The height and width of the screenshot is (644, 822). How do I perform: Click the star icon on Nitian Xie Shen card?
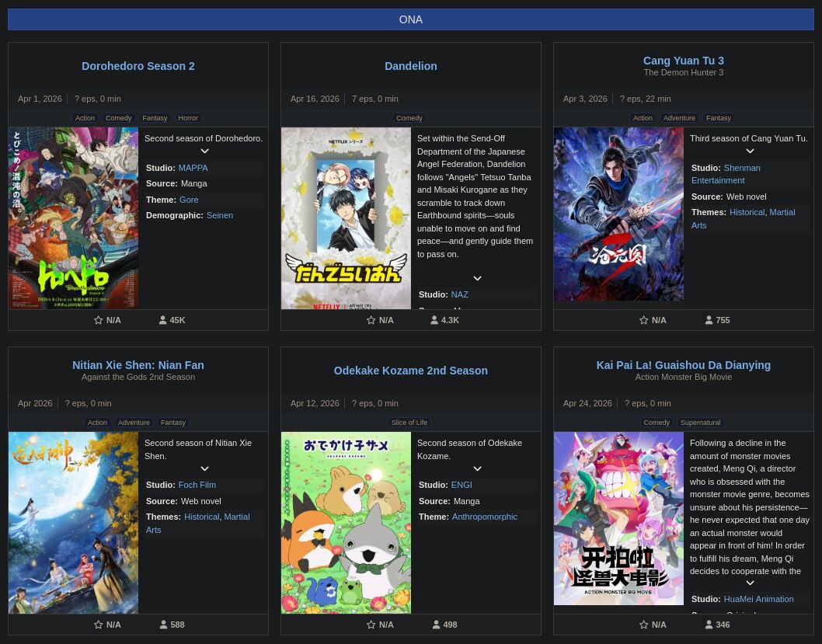click(x=99, y=625)
